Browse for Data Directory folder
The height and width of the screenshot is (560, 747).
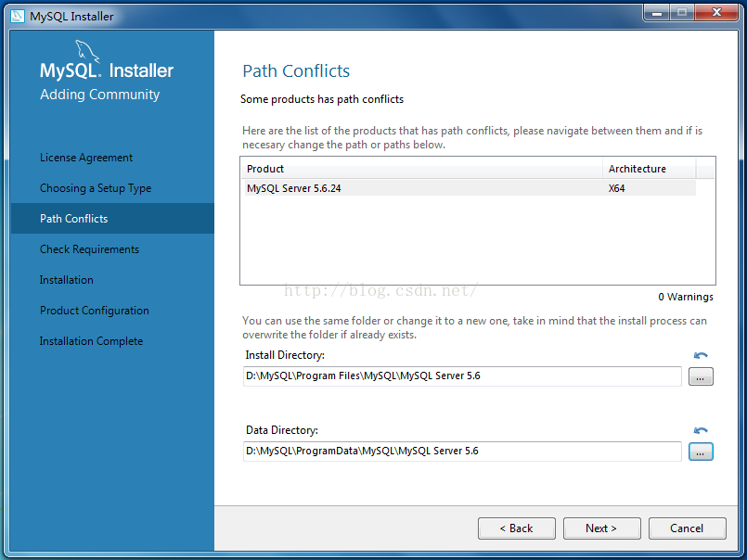701,452
